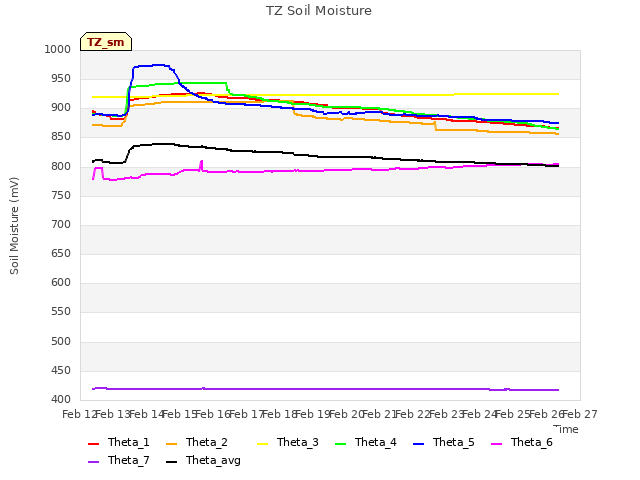Click the blue Theta_5 peak near 970

pos(157,65)
